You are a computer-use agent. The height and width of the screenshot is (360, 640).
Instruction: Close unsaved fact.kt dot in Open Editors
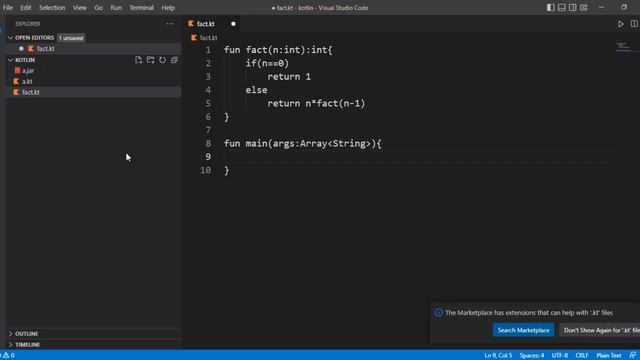pos(21,49)
